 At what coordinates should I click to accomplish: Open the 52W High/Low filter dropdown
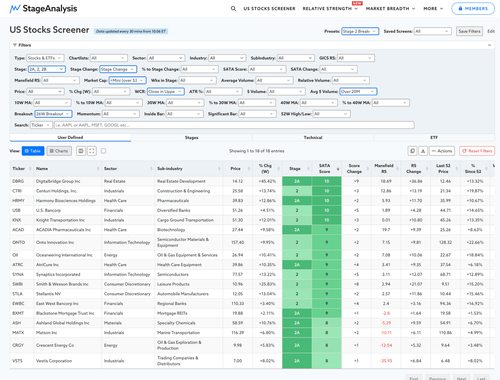coord(331,114)
